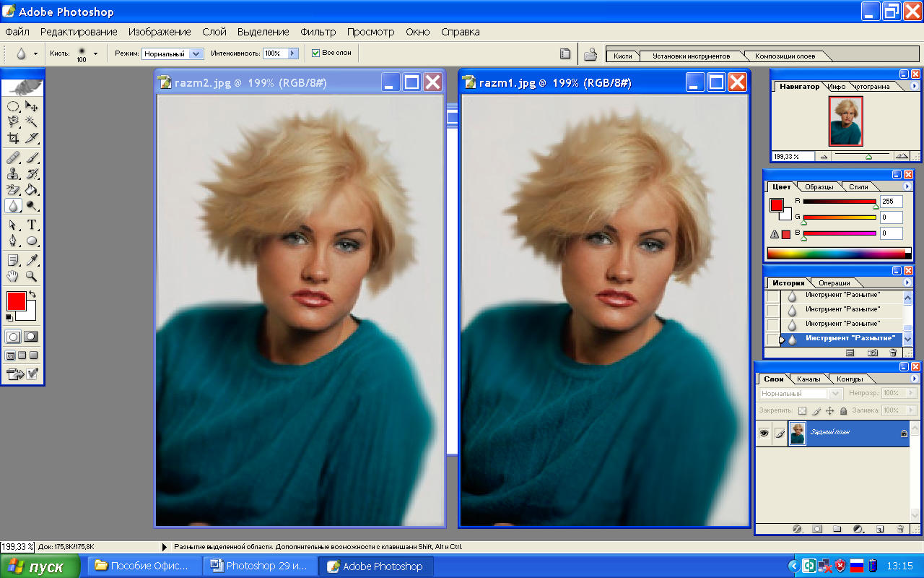Open layer blend mode dropdown 'Нормальный'
This screenshot has width=924, height=578.
click(x=801, y=394)
